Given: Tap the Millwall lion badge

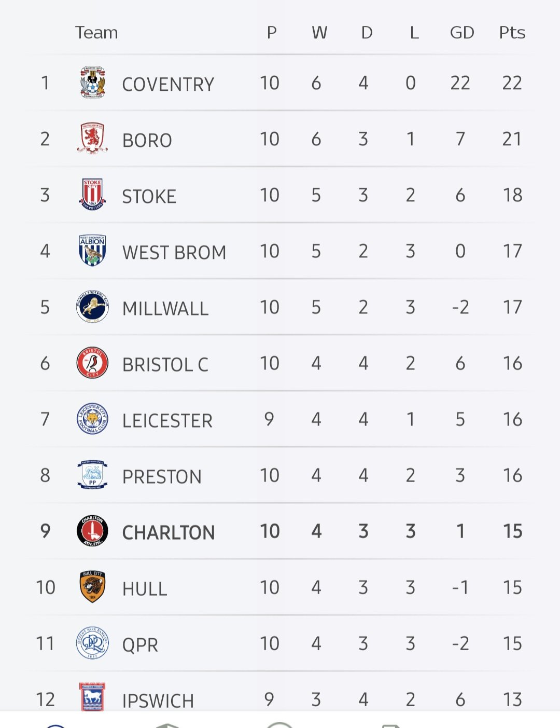Looking at the screenshot, I should coord(92,307).
